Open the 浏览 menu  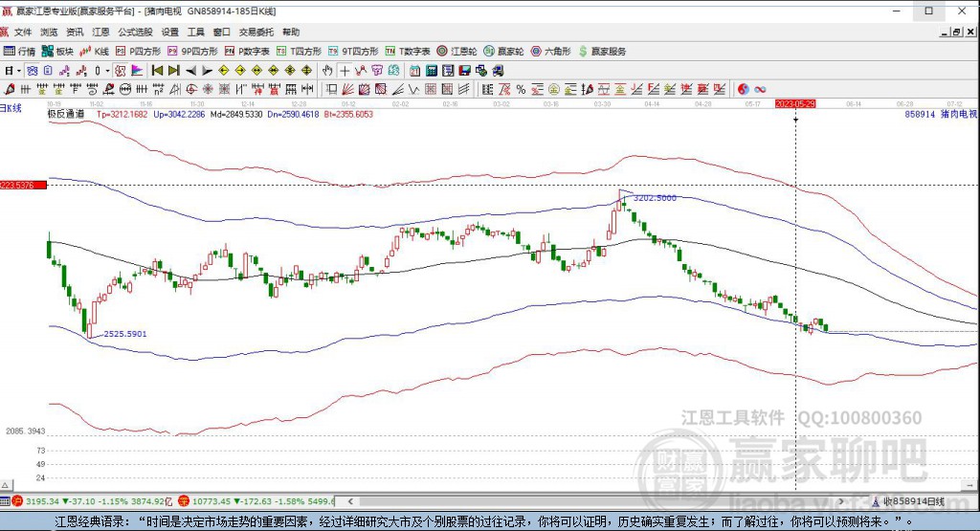(x=49, y=32)
